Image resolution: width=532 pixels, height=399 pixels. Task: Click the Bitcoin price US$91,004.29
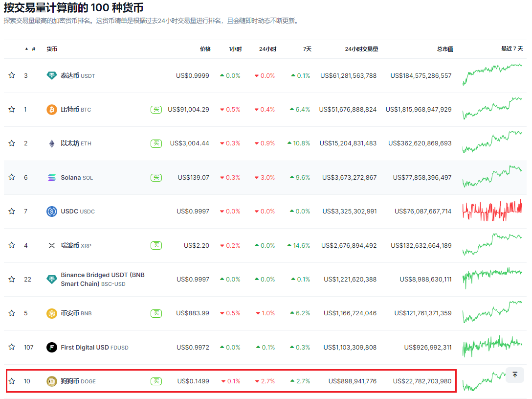(x=188, y=109)
